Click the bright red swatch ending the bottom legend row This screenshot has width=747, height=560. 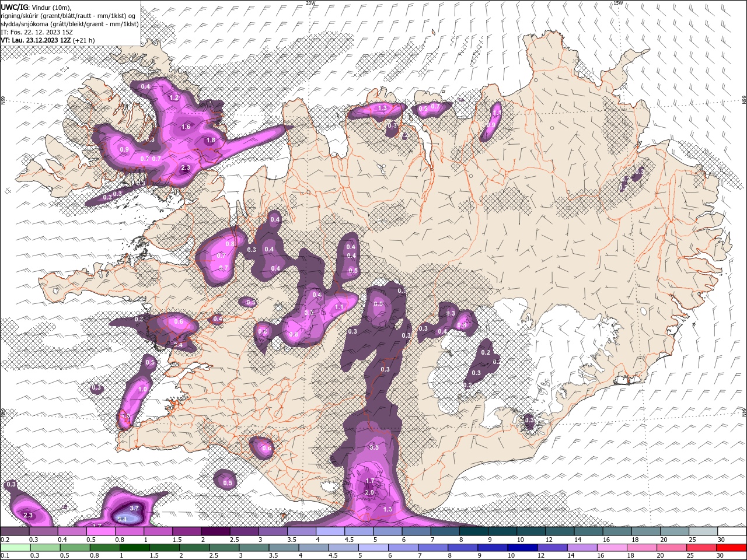point(732,548)
